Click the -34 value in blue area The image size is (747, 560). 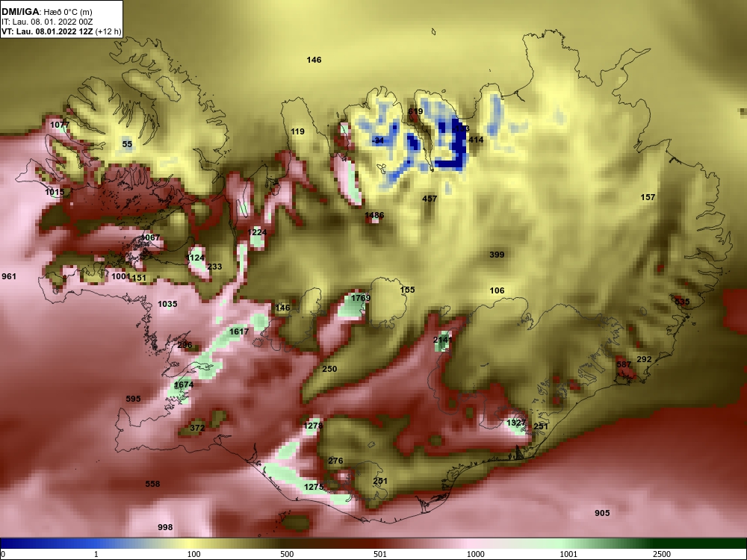pyautogui.click(x=378, y=140)
